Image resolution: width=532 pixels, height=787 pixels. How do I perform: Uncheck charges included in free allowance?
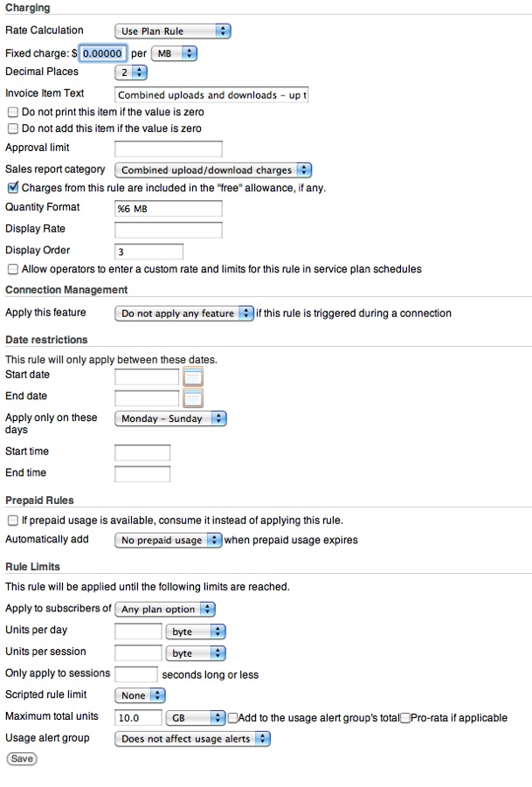[12, 188]
